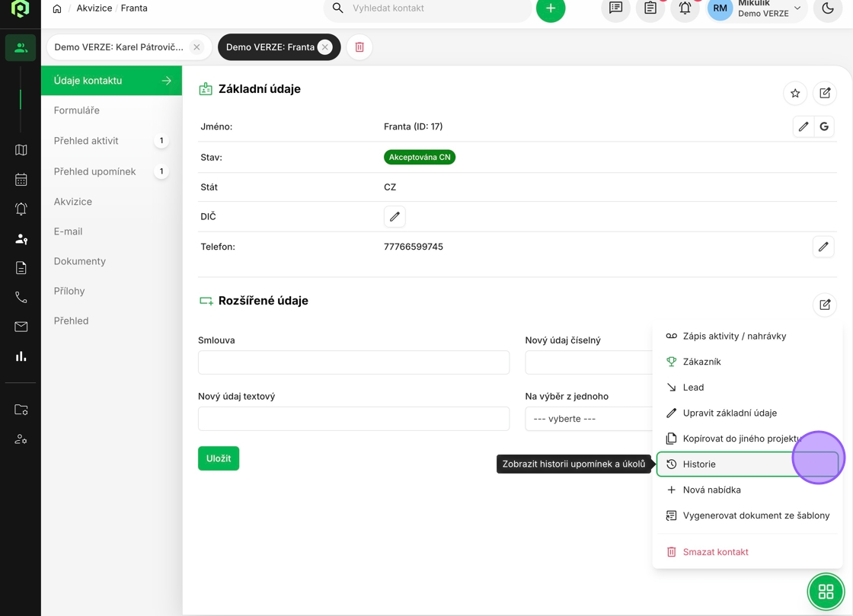
Task: Click the star favorite icon
Action: click(795, 93)
